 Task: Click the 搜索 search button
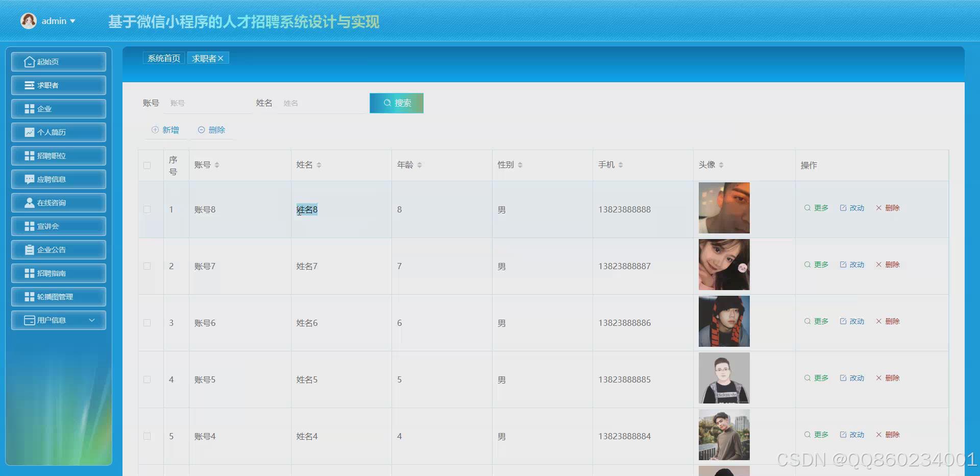tap(397, 103)
